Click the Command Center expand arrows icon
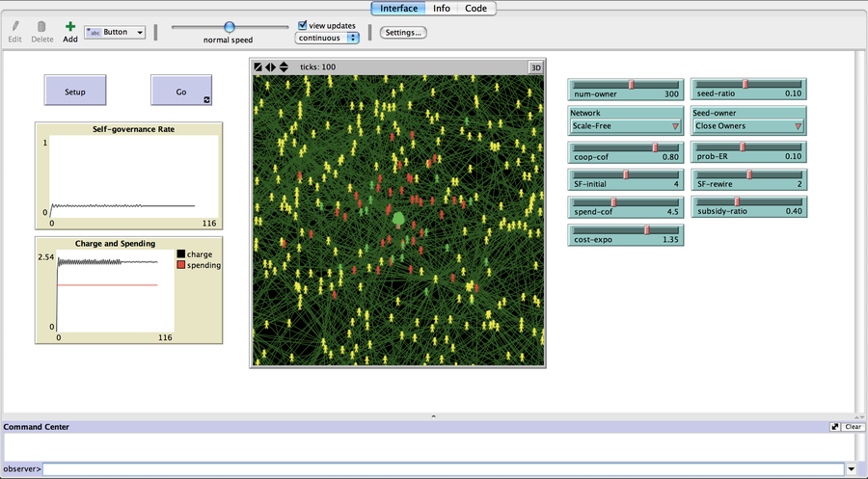868x479 pixels. click(834, 426)
